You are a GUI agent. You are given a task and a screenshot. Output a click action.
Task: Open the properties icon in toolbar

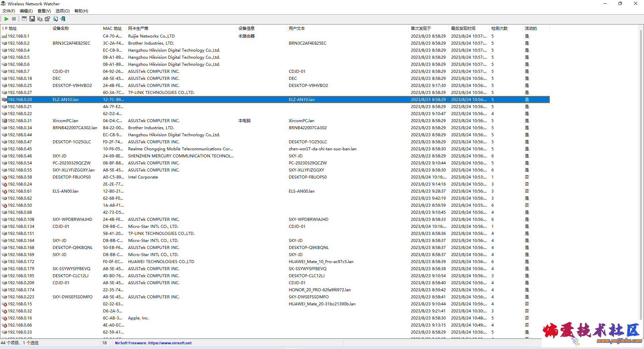pos(48,19)
